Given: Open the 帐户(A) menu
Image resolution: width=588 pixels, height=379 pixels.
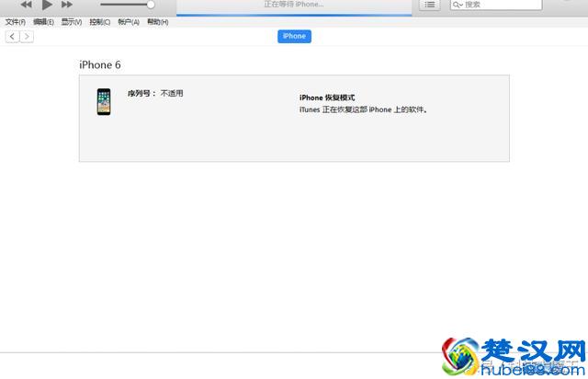Looking at the screenshot, I should (x=129, y=22).
